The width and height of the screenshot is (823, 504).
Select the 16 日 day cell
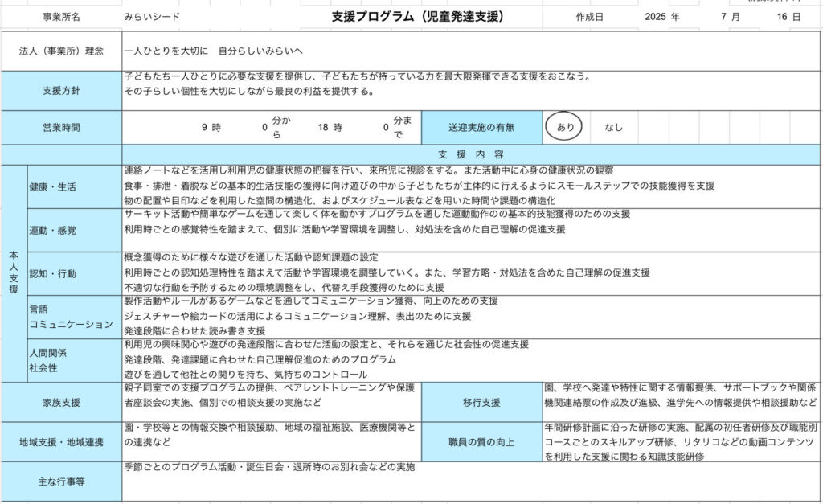pos(789,17)
